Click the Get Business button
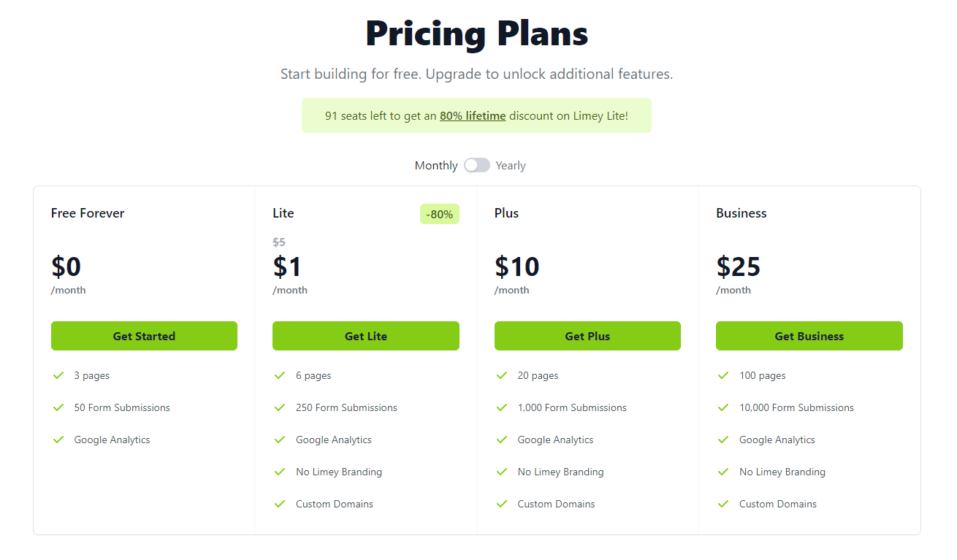Image resolution: width=957 pixels, height=560 pixels. tap(809, 336)
